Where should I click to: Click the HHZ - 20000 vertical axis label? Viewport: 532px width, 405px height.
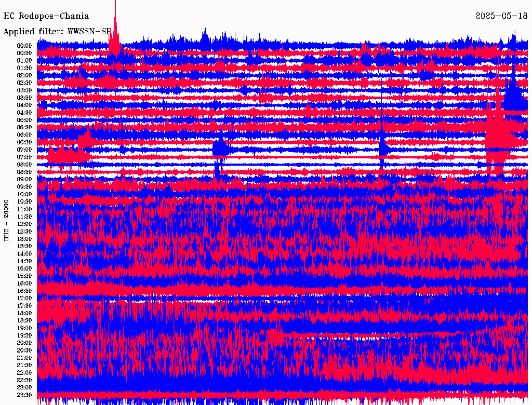[7, 220]
